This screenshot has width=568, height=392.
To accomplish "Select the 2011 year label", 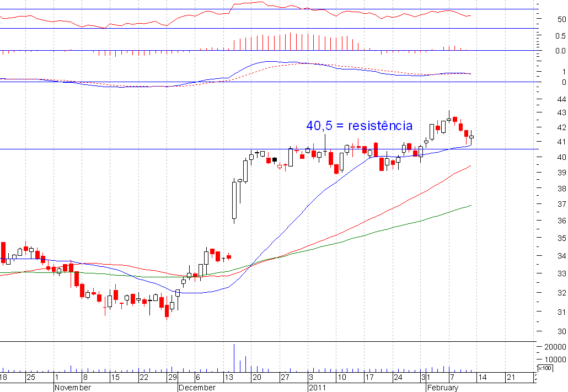I will (318, 388).
